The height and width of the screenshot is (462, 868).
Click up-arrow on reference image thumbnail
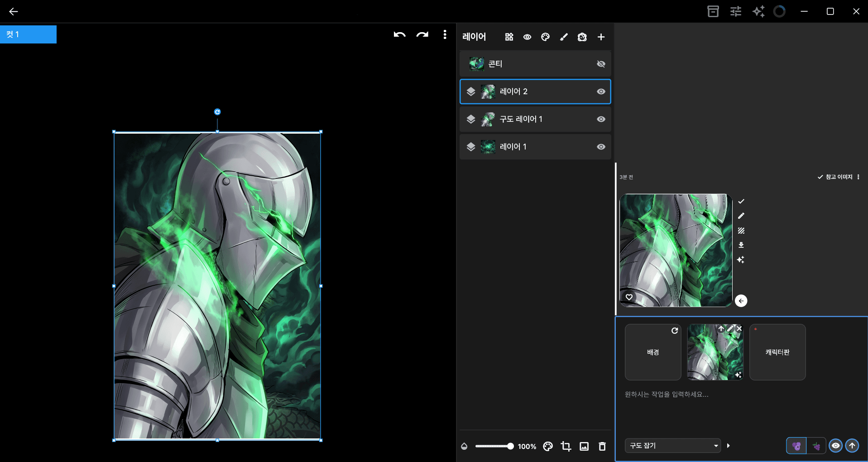pos(721,328)
